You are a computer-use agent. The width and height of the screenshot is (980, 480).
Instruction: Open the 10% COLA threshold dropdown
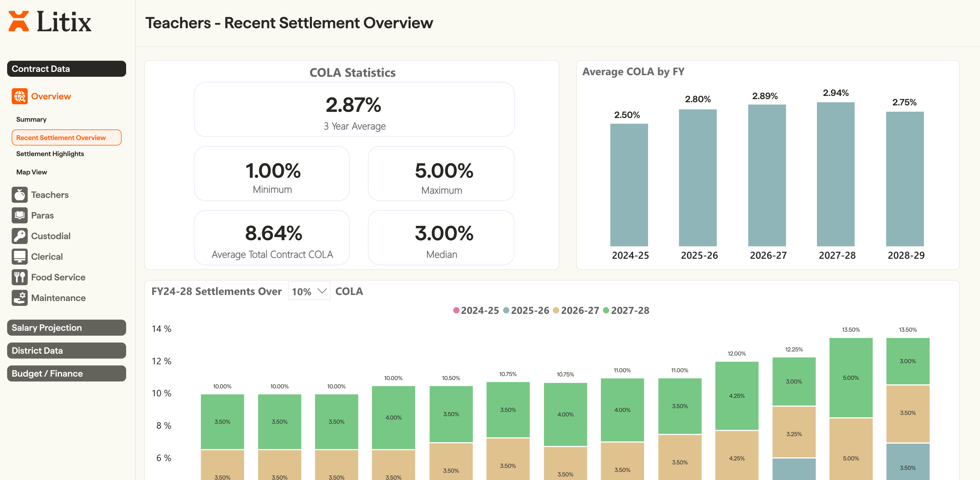point(309,292)
